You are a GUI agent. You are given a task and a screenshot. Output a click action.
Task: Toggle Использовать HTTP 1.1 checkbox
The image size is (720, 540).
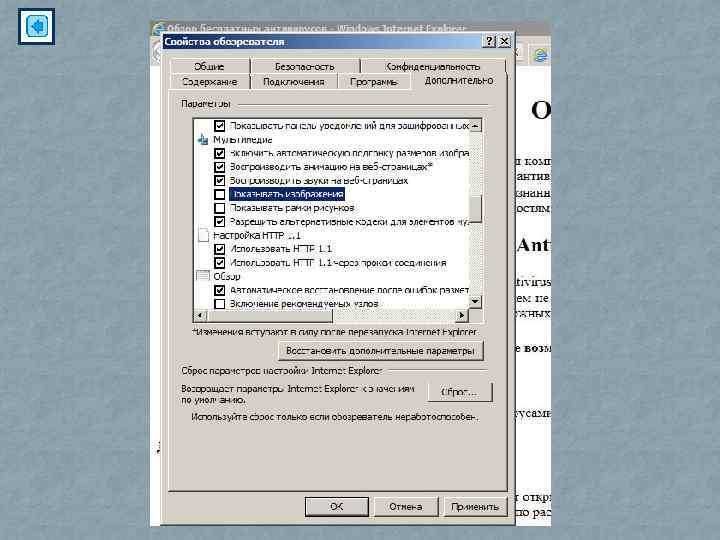[219, 249]
